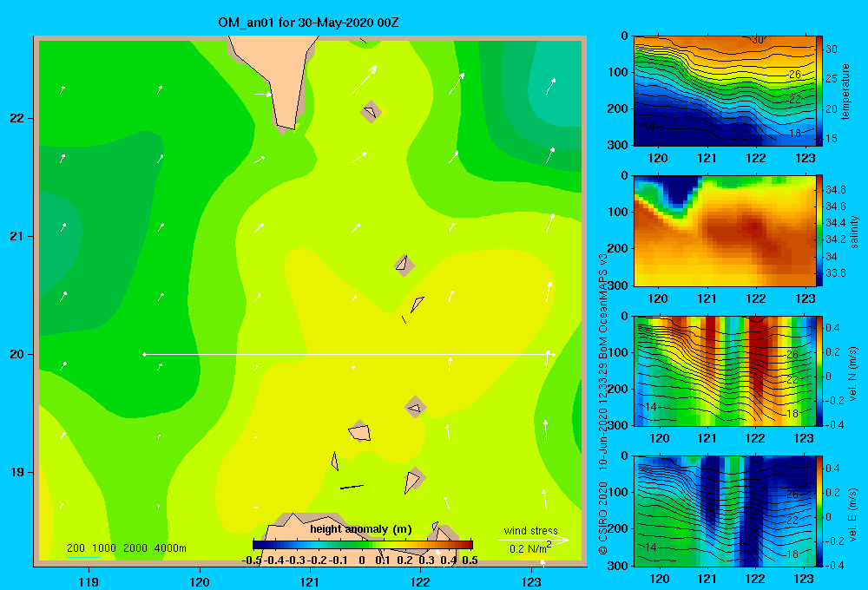Click latitude label 22 on the main map axis
This screenshot has width=868, height=590.
point(17,118)
